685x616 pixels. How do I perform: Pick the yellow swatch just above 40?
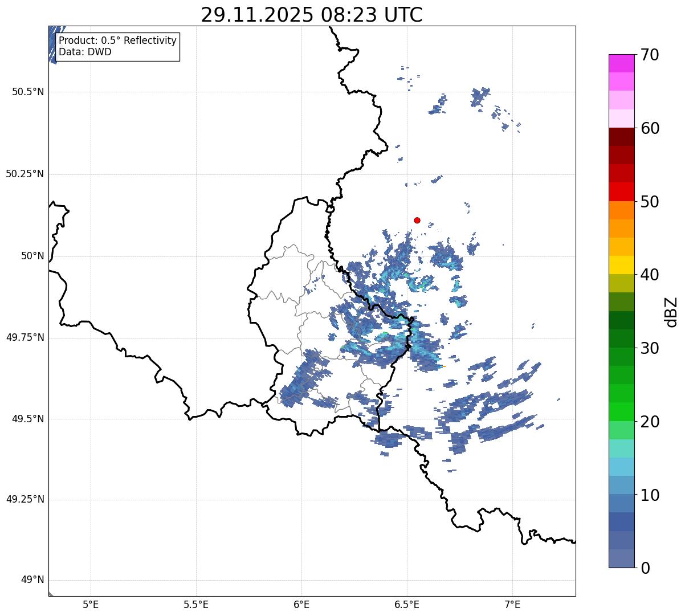point(622,265)
